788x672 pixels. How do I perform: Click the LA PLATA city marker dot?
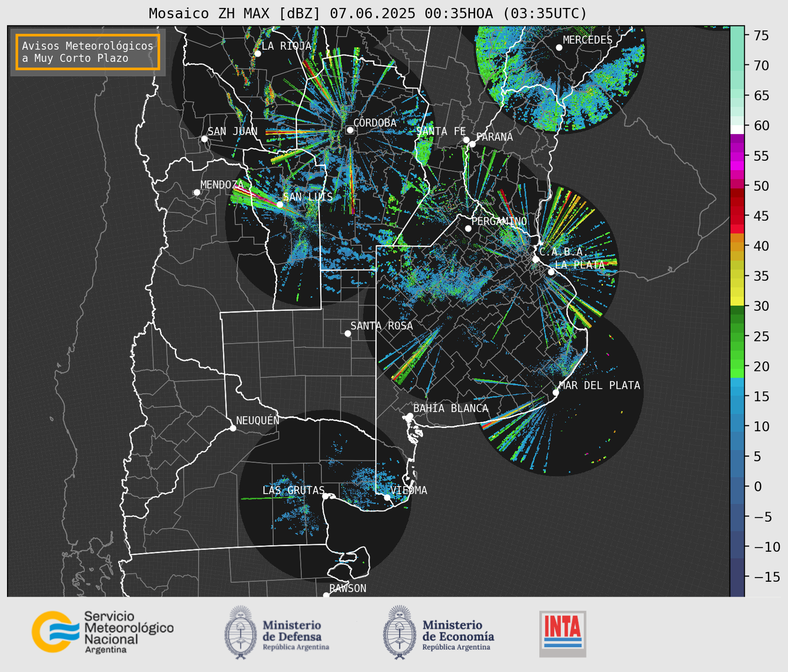coord(551,272)
